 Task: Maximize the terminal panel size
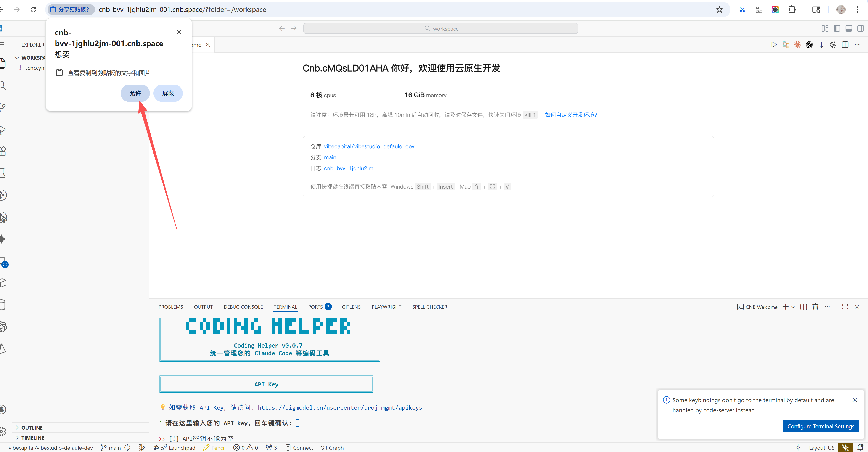point(845,307)
